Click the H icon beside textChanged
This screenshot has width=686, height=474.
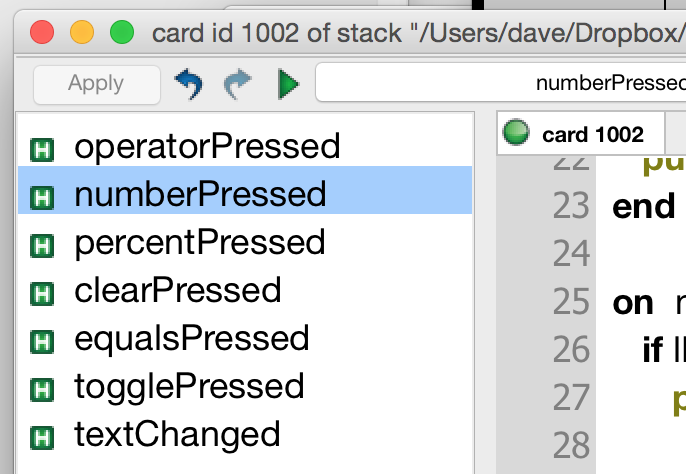click(x=42, y=436)
